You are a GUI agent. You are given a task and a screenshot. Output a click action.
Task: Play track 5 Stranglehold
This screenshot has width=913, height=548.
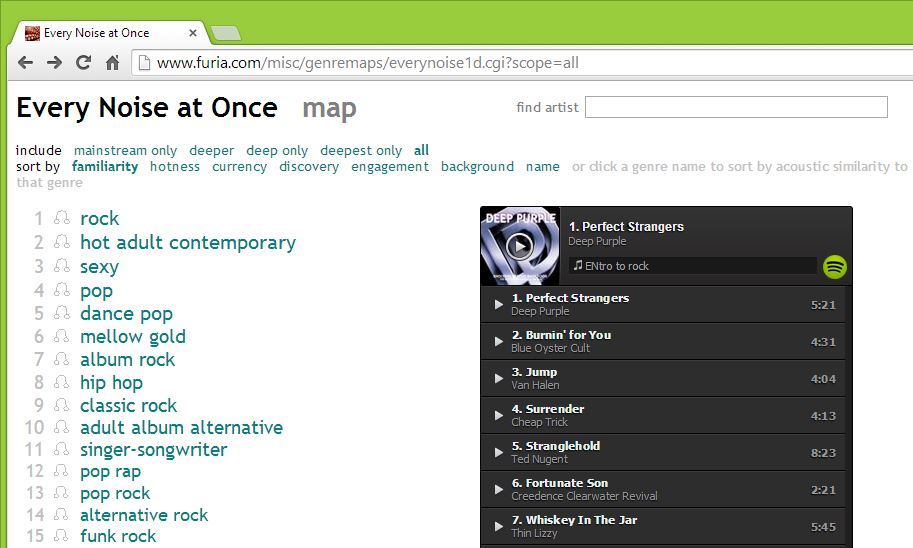coord(498,452)
